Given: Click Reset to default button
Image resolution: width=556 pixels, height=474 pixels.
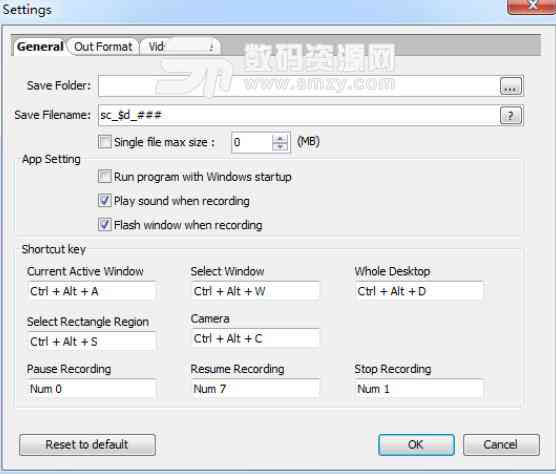Looking at the screenshot, I should click(x=87, y=445).
